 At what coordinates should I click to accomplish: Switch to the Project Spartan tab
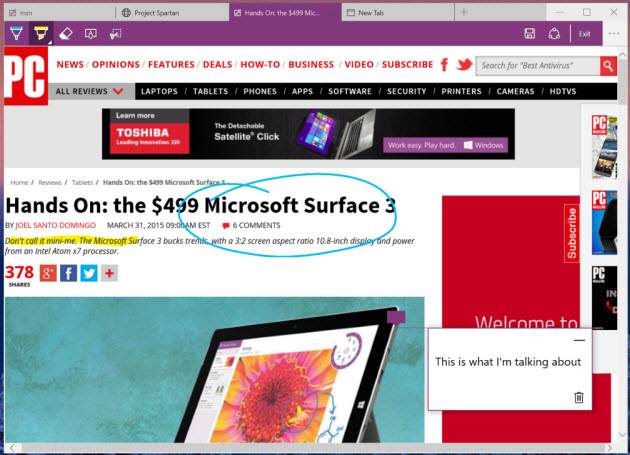click(x=172, y=12)
